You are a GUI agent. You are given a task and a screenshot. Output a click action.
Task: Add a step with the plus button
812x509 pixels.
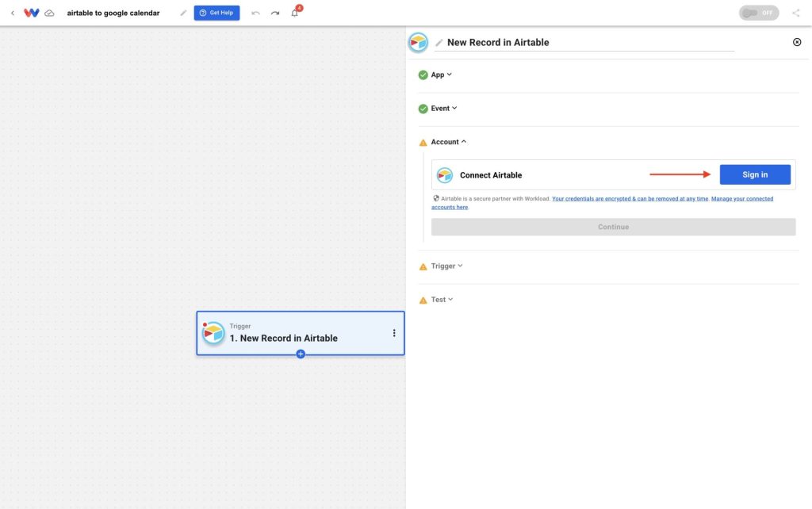(301, 354)
